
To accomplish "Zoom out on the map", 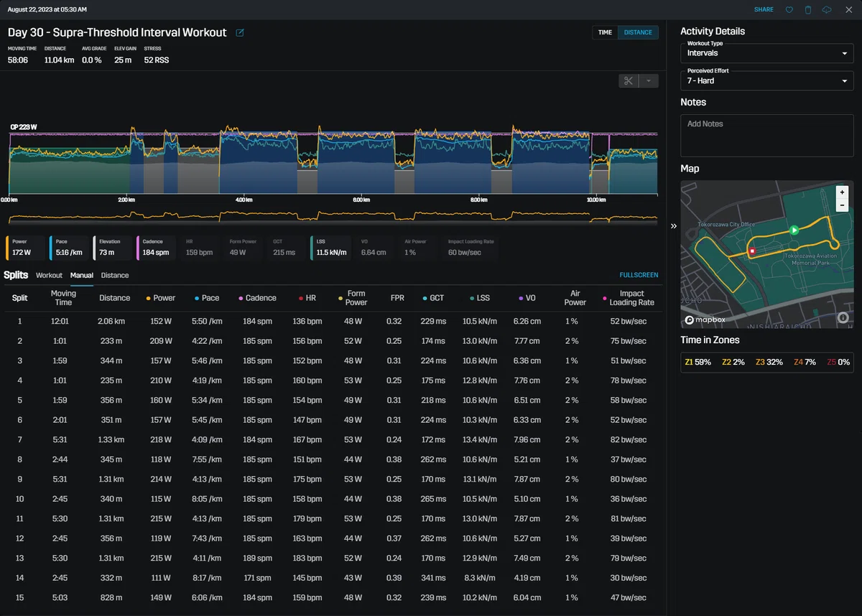I will click(x=842, y=205).
